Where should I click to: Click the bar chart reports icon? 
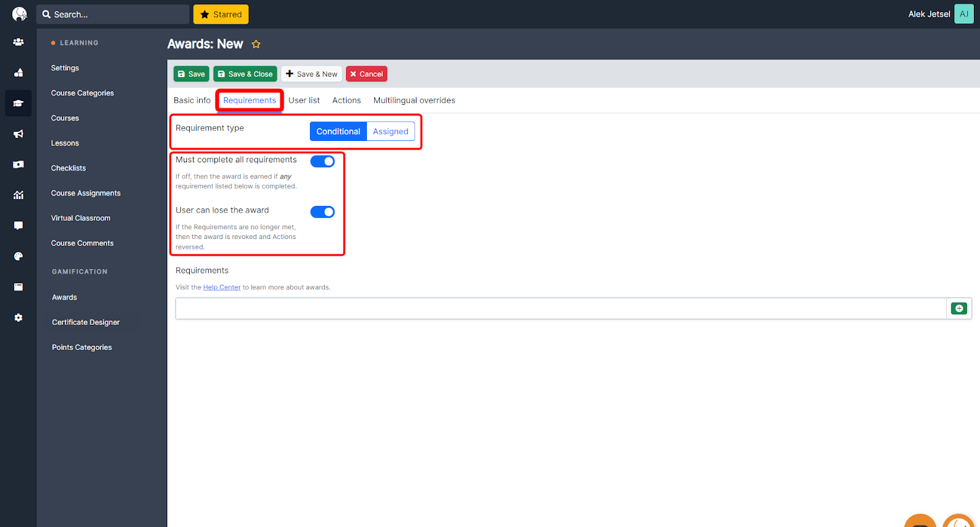coord(18,195)
